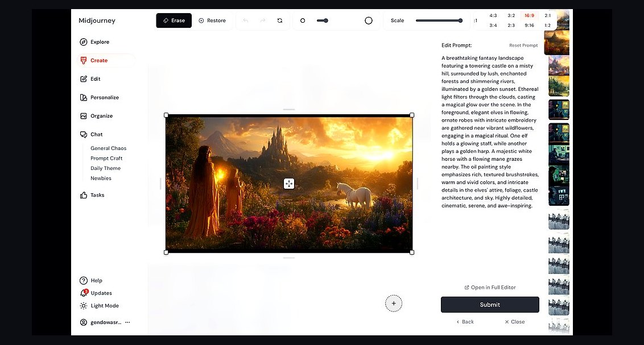Click the Reset Prompt link

pyautogui.click(x=523, y=45)
